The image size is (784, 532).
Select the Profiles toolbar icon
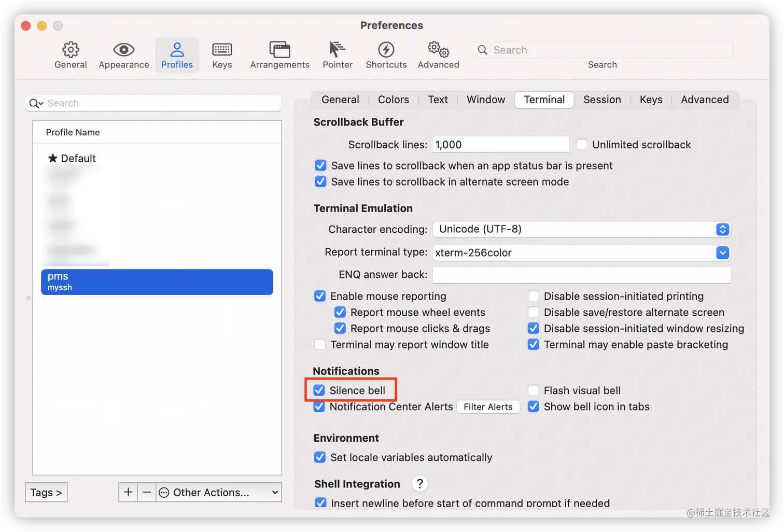[x=177, y=55]
